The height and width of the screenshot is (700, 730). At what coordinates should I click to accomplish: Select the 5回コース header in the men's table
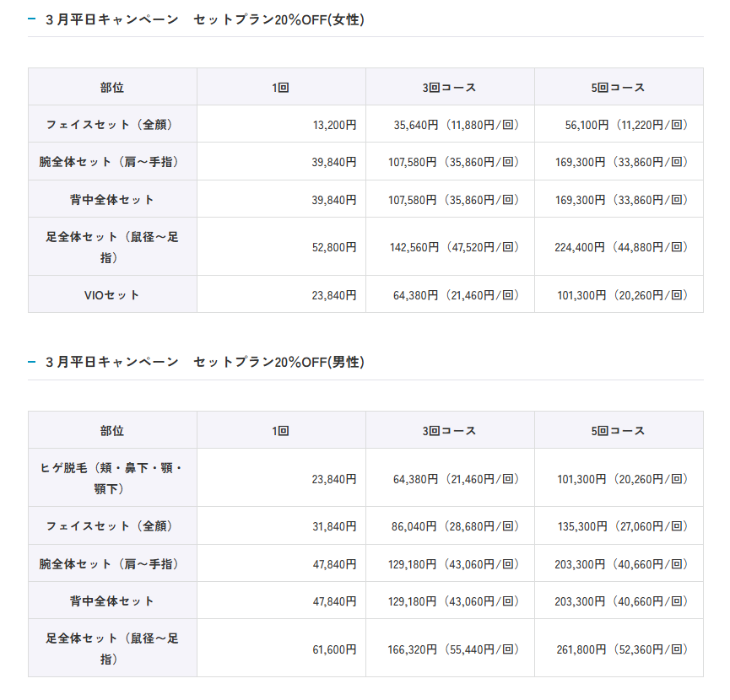[619, 430]
